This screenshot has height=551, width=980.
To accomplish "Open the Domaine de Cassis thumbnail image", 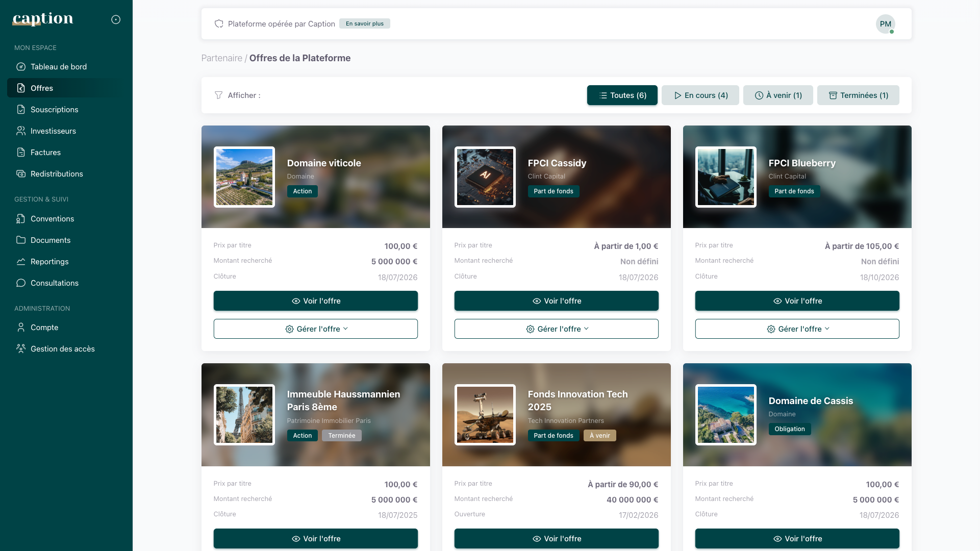I will (x=725, y=415).
